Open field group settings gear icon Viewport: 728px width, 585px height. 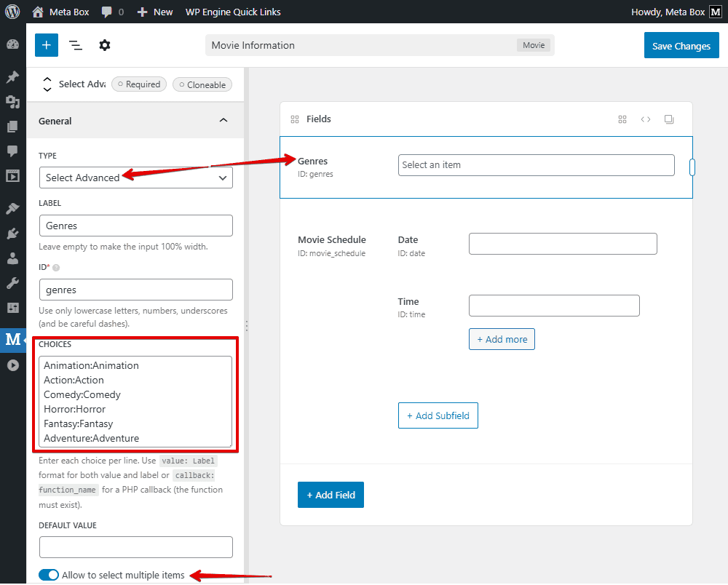coord(105,45)
